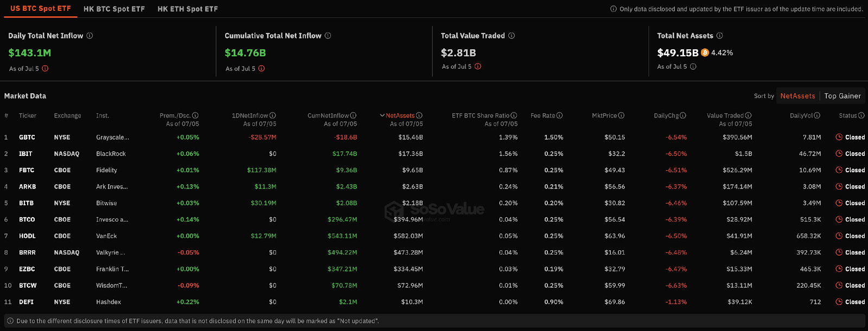Image resolution: width=868 pixels, height=331 pixels.
Task: Open the FBTC ticker link
Action: pyautogui.click(x=27, y=170)
